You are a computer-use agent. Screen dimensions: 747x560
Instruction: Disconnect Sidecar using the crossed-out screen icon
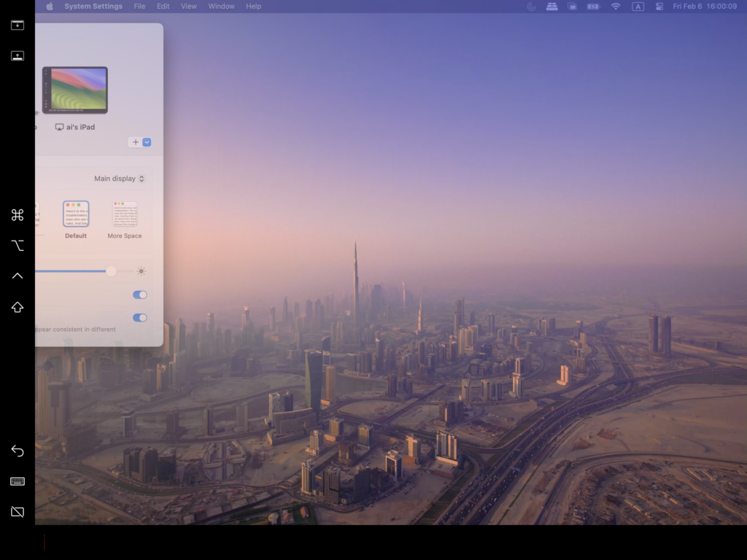pyautogui.click(x=18, y=512)
